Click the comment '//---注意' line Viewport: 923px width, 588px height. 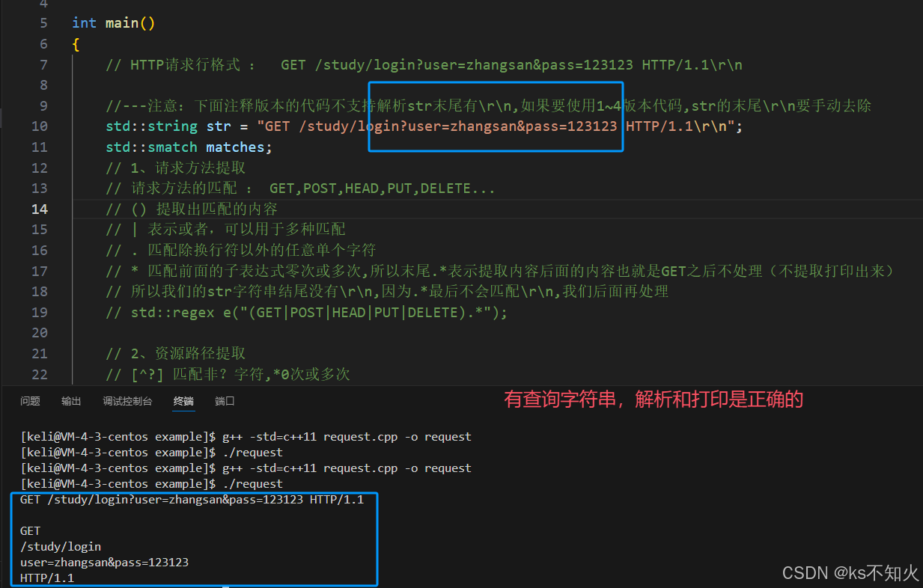tap(489, 106)
